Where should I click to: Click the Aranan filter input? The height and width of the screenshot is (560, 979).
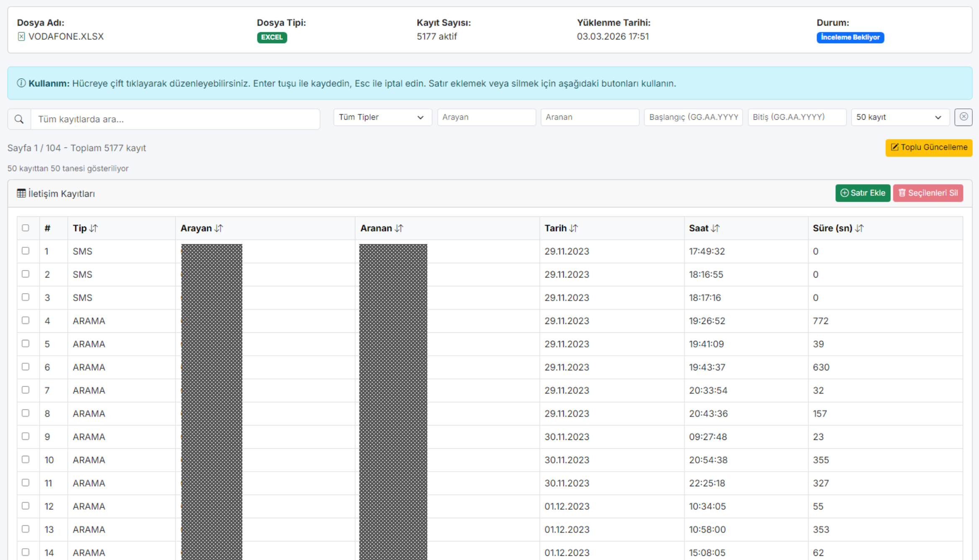589,117
